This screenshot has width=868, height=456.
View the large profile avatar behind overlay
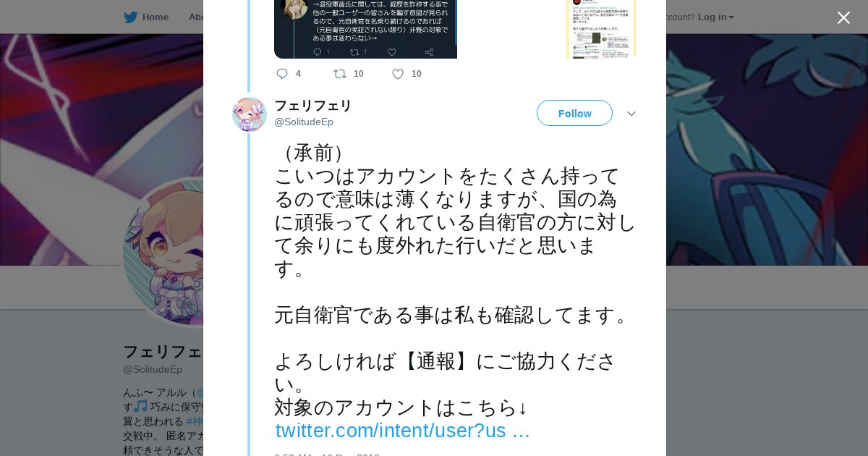pos(163,252)
